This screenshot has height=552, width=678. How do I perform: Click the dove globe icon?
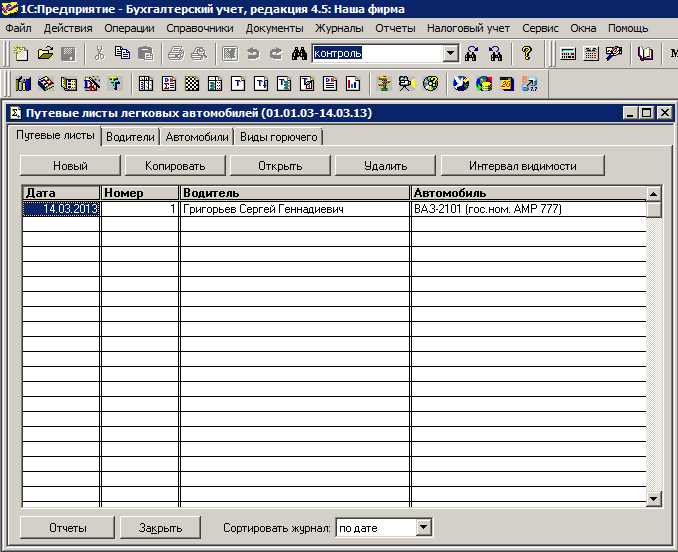click(x=461, y=83)
